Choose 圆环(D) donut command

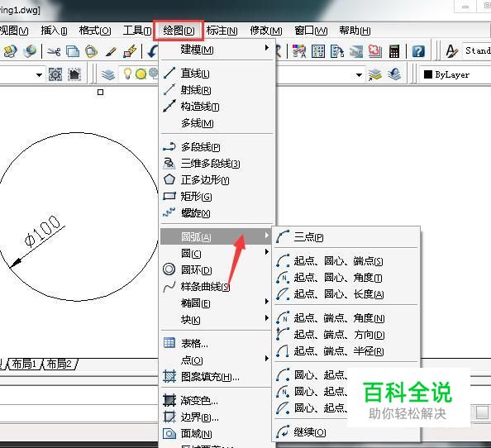[217, 269]
